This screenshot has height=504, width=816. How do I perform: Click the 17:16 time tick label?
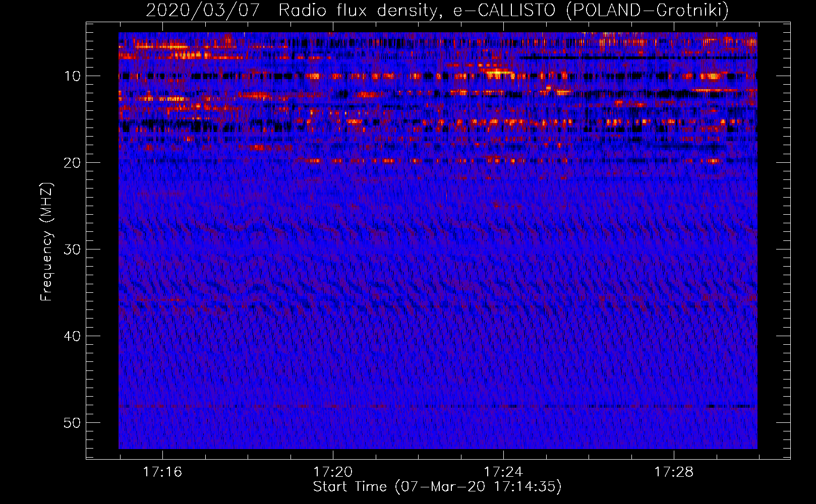click(162, 472)
